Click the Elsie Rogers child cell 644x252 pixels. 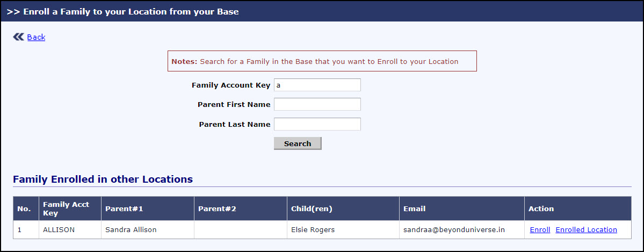(313, 229)
